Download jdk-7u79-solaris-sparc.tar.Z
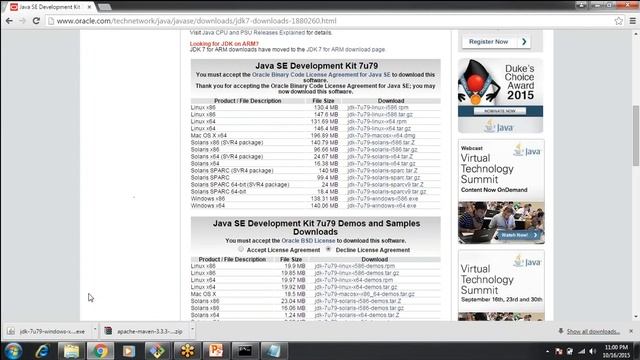The width and height of the screenshot is (640, 360). (382, 171)
